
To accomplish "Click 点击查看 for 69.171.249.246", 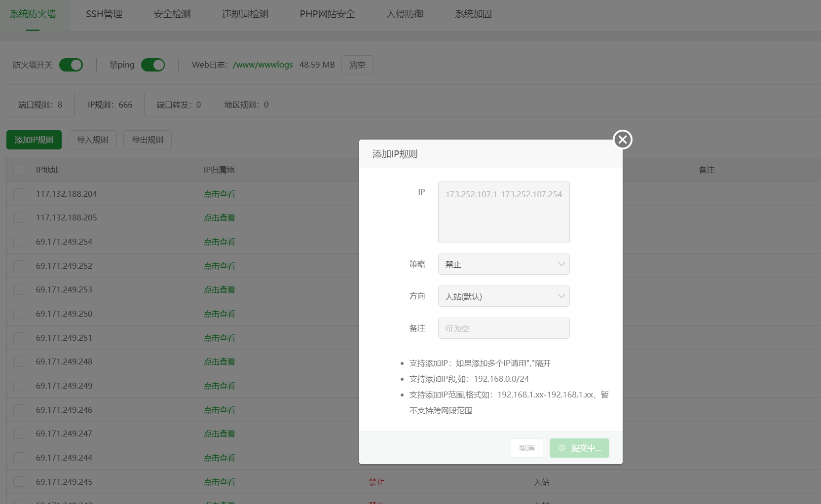I will 220,410.
